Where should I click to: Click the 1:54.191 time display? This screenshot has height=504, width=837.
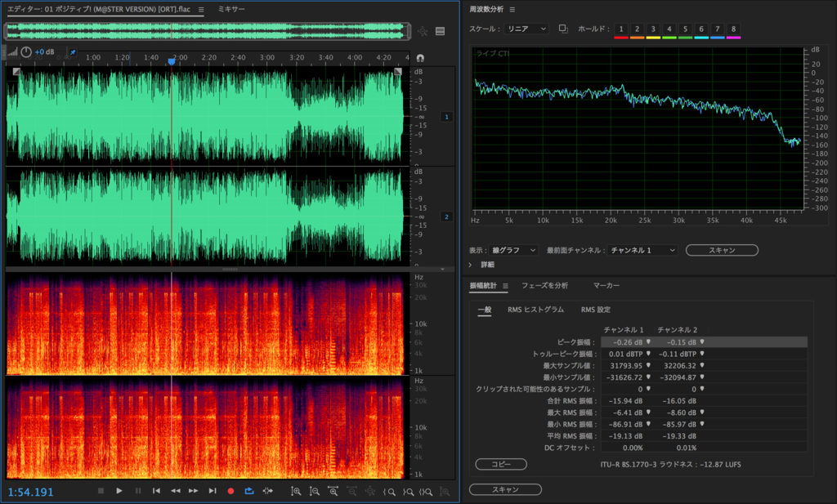click(x=30, y=492)
